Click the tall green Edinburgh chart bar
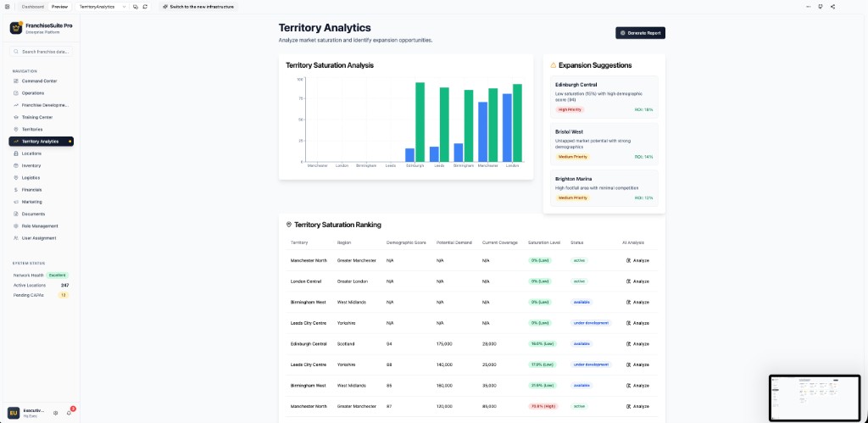 420,122
